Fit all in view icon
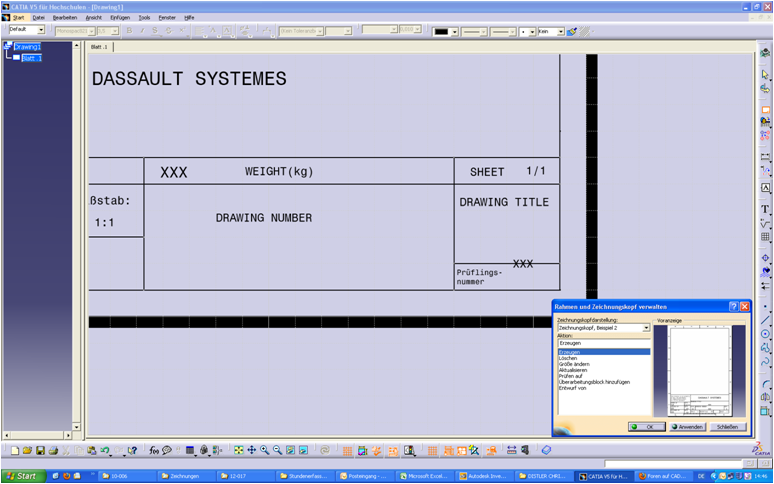The width and height of the screenshot is (774, 484). click(x=239, y=450)
